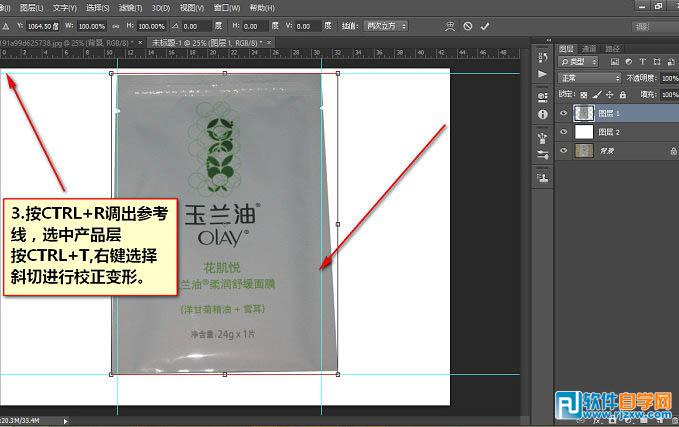Open the Clone source stamp icon in dock
This screenshot has height=427, width=679.
pyautogui.click(x=543, y=178)
